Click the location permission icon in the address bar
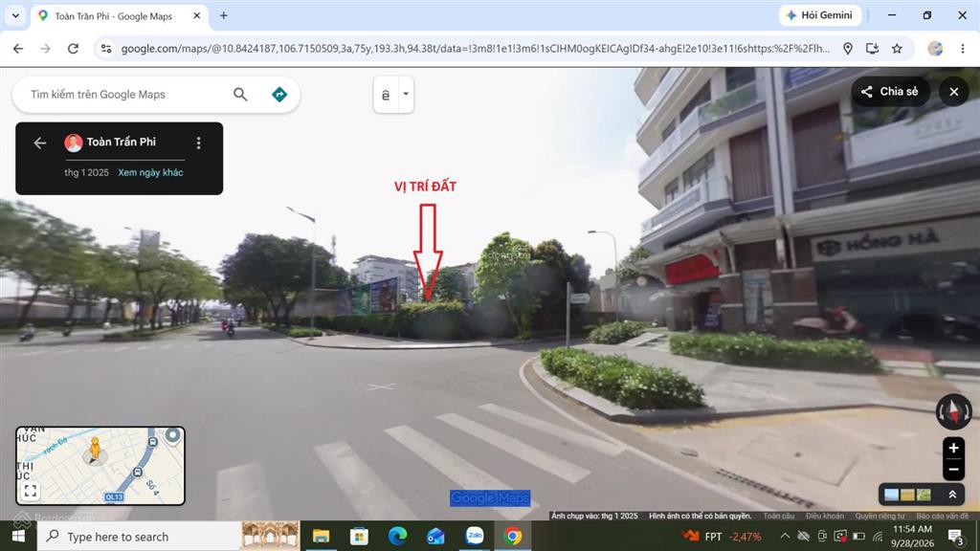Viewport: 980px width, 551px height. pyautogui.click(x=848, y=49)
